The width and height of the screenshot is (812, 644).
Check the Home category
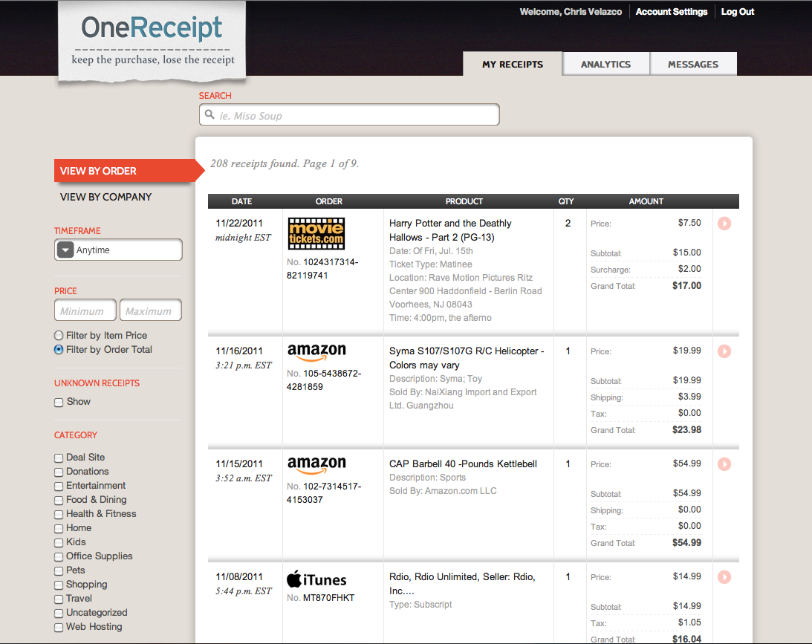59,529
